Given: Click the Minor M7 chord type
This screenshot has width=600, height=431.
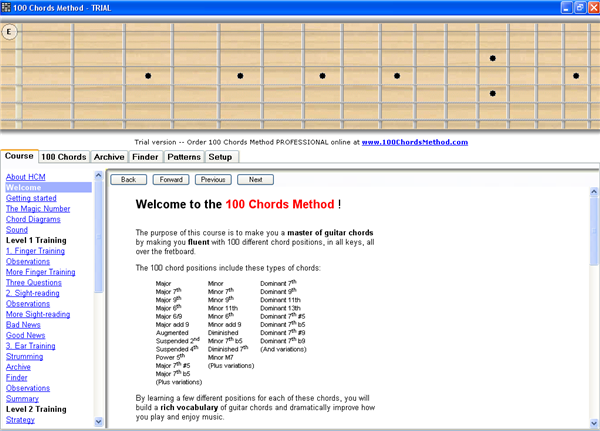Looking at the screenshot, I should 220,358.
